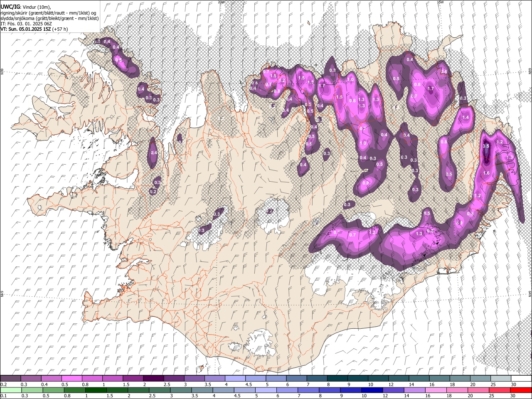This screenshot has height=399, width=532.
Task: Select the light pink swatch labeled 16 in rain scale
Action: tap(435, 390)
